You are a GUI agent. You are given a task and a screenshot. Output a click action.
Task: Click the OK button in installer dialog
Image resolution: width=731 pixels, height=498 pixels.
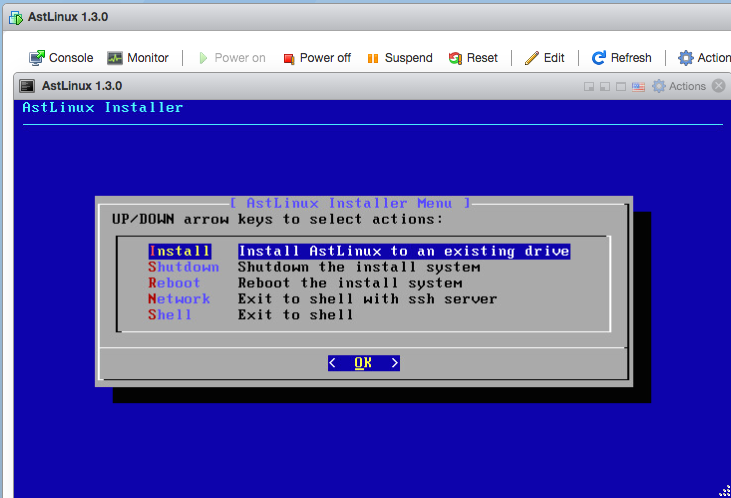coord(364,363)
